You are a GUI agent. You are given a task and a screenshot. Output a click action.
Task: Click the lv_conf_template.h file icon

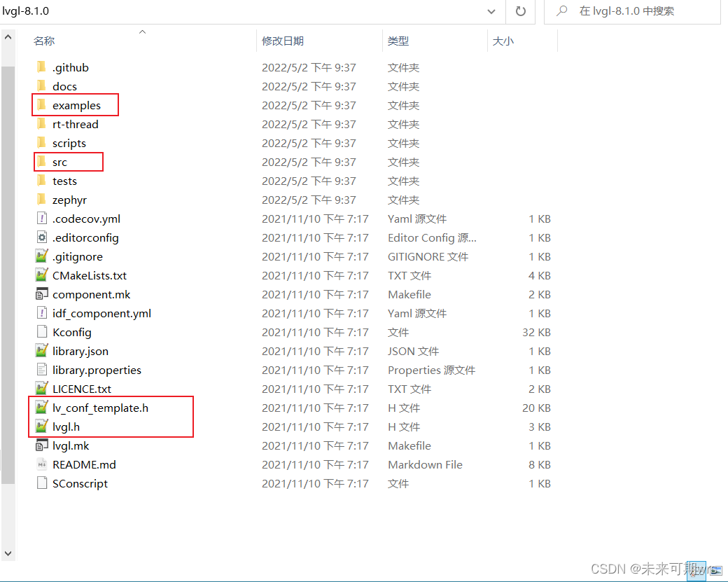pyautogui.click(x=42, y=408)
